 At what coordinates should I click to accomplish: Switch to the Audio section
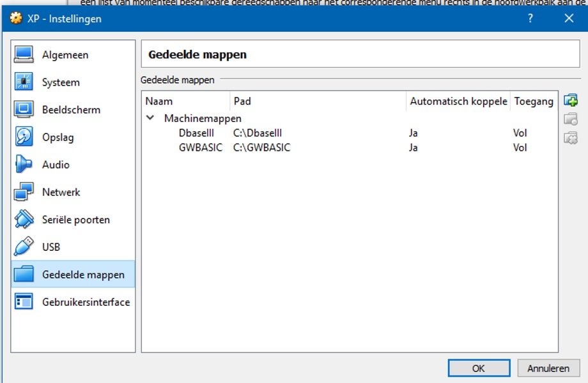[x=73, y=164]
